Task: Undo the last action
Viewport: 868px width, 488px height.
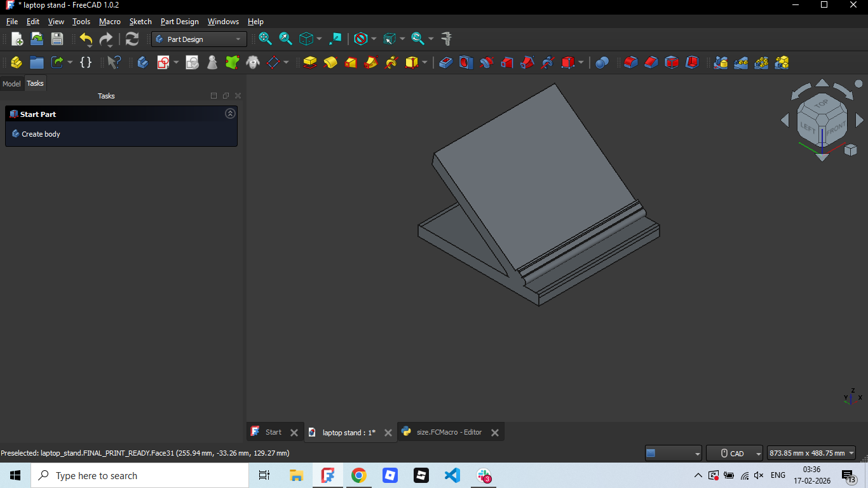Action: point(86,39)
